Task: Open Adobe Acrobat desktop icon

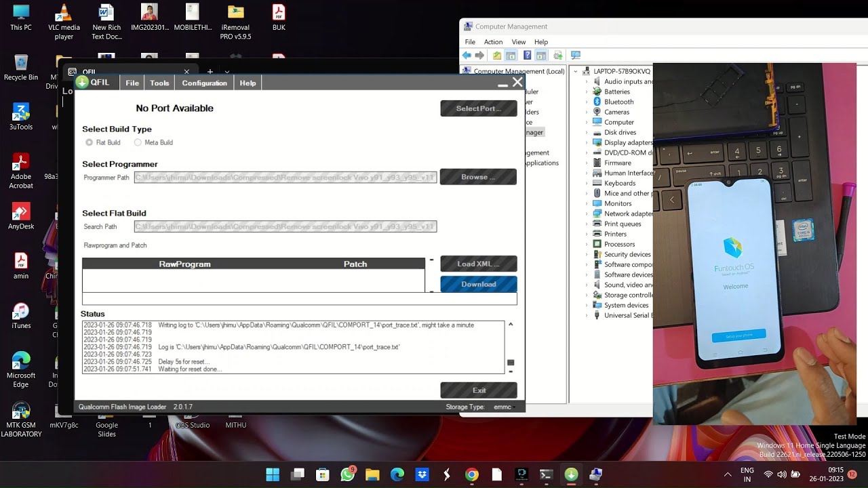Action: (x=21, y=171)
